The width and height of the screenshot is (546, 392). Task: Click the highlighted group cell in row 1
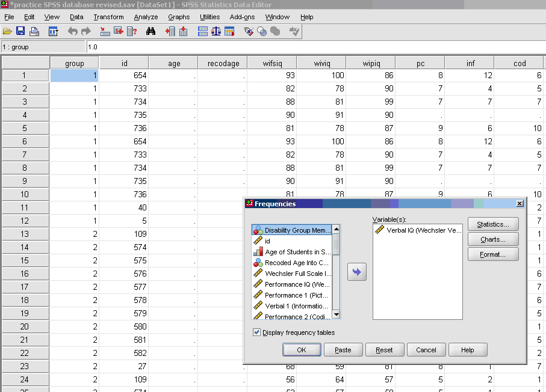pyautogui.click(x=75, y=75)
